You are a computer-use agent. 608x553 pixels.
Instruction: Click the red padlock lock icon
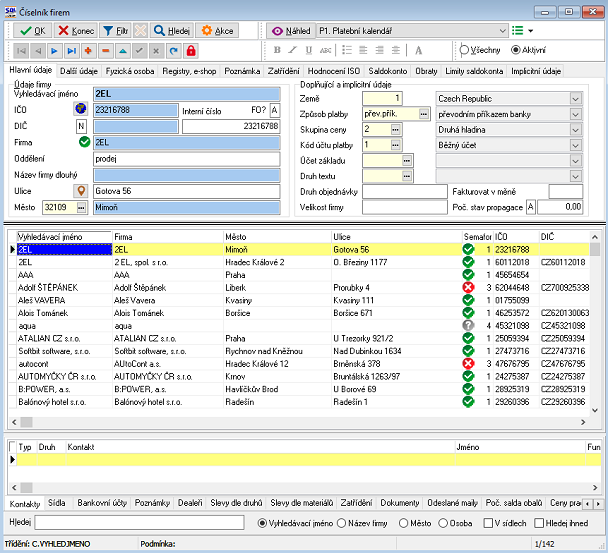tap(191, 50)
